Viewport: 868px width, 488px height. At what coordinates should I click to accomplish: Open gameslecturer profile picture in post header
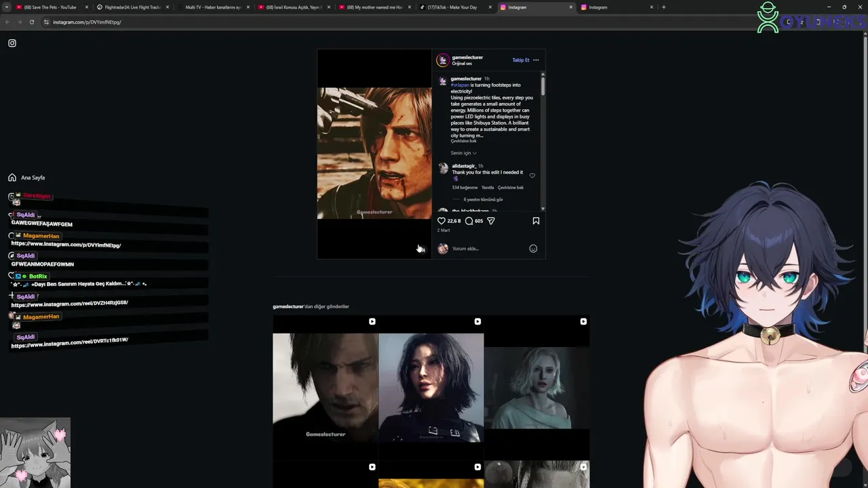tap(443, 60)
